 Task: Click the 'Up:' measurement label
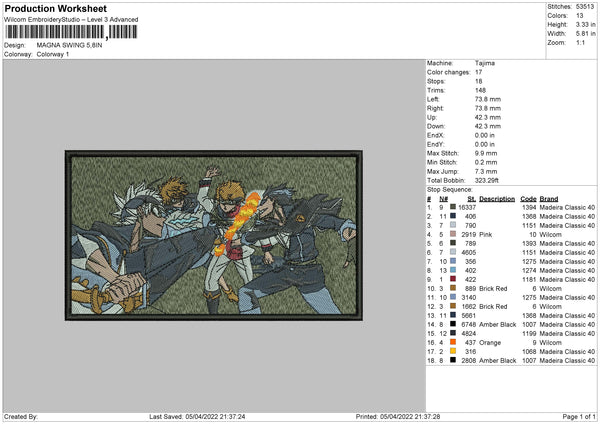click(432, 117)
